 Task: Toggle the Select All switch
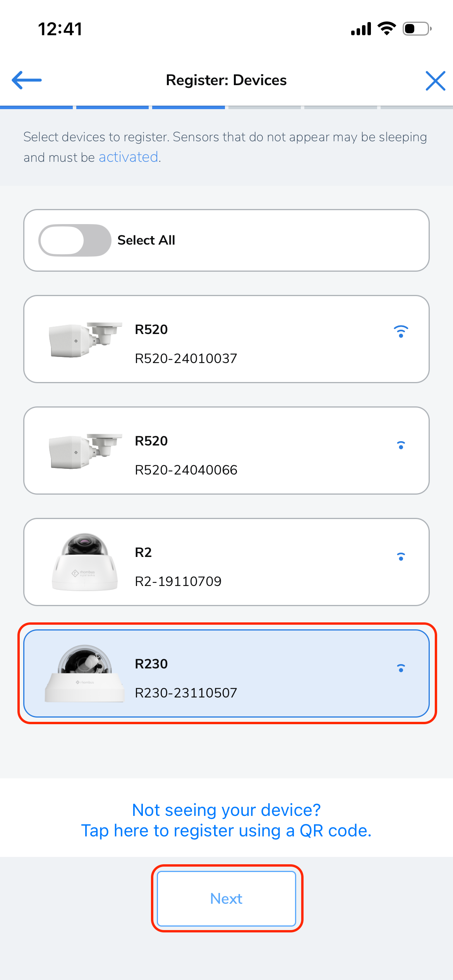pos(75,240)
